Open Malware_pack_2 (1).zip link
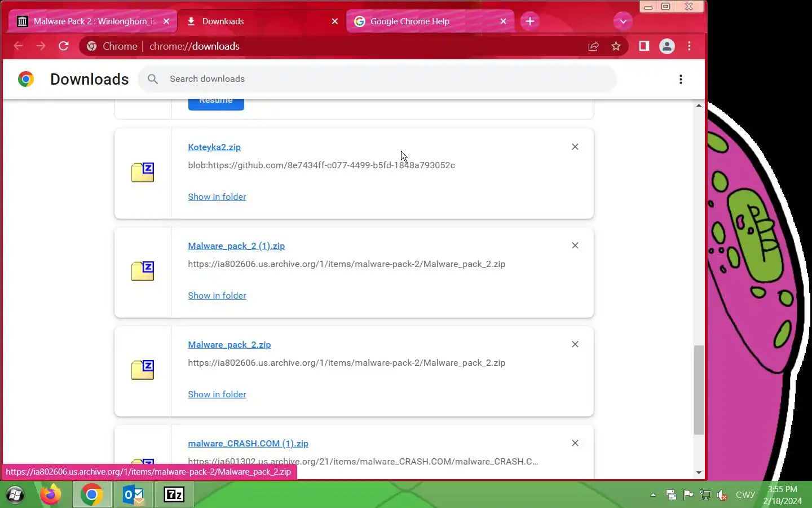The width and height of the screenshot is (812, 508). coord(236,246)
